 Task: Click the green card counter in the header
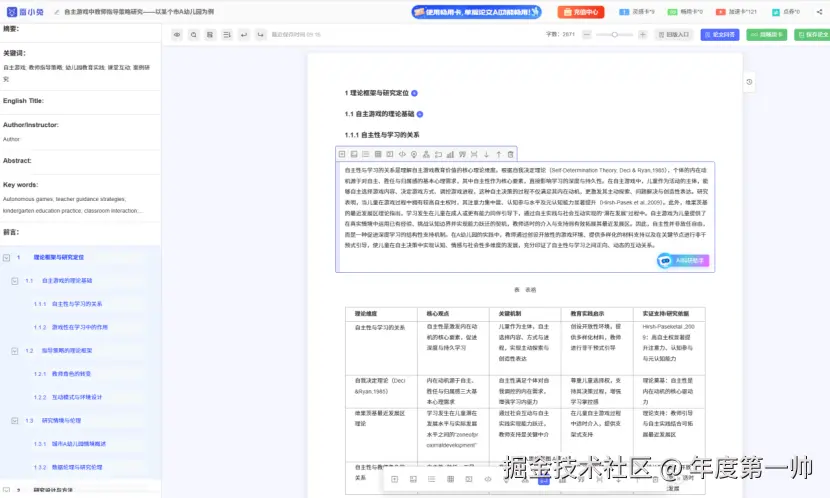[685, 12]
